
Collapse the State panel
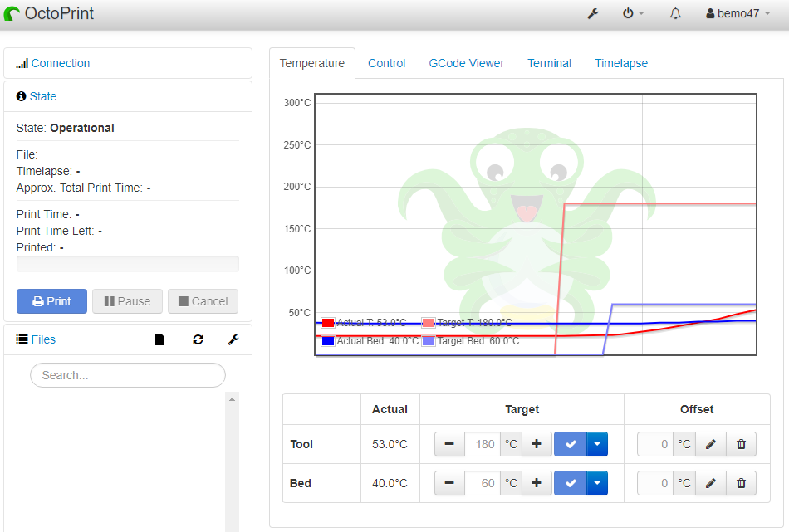click(42, 96)
